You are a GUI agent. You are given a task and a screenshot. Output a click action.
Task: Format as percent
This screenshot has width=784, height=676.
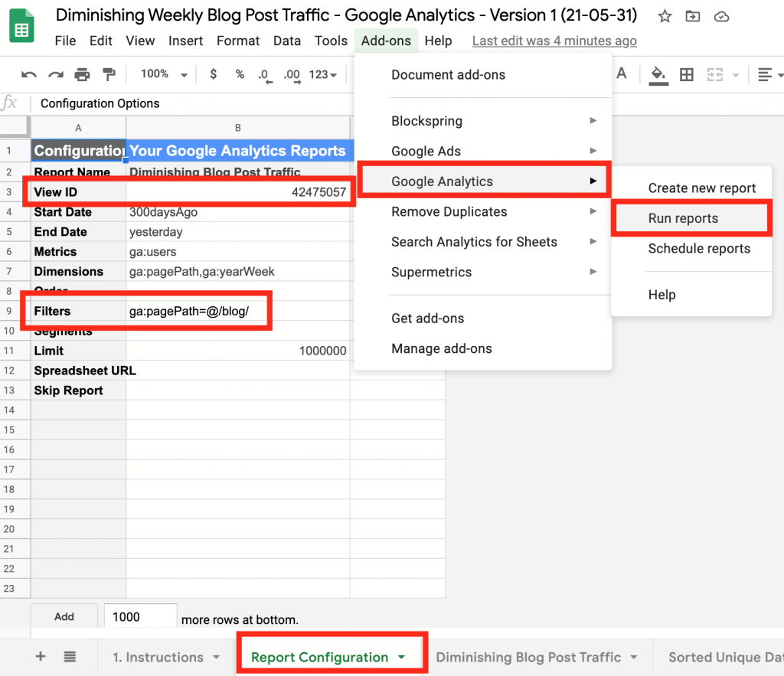[x=240, y=74]
